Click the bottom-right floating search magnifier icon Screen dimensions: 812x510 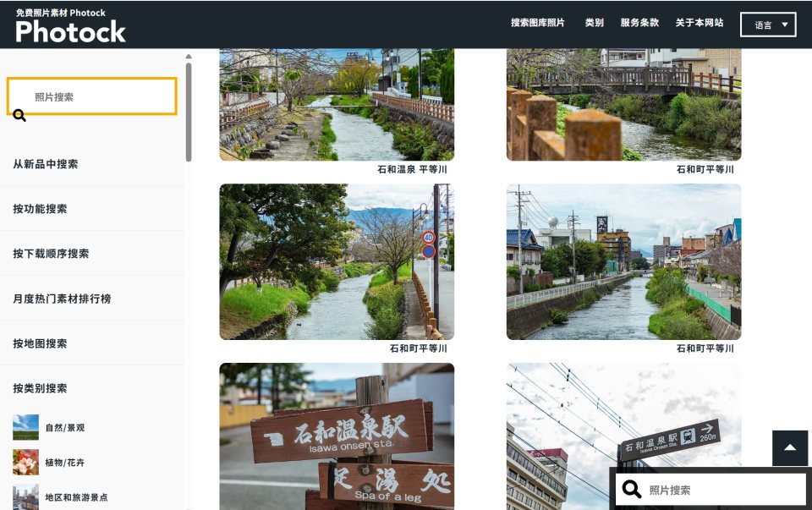631,489
